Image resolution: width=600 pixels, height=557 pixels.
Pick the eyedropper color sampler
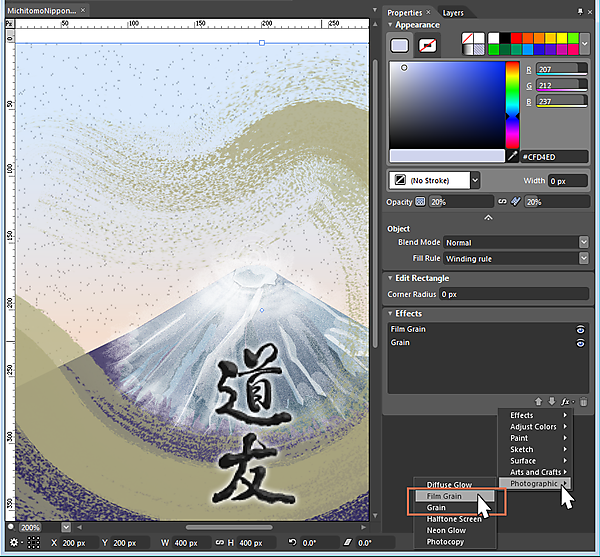(x=512, y=157)
